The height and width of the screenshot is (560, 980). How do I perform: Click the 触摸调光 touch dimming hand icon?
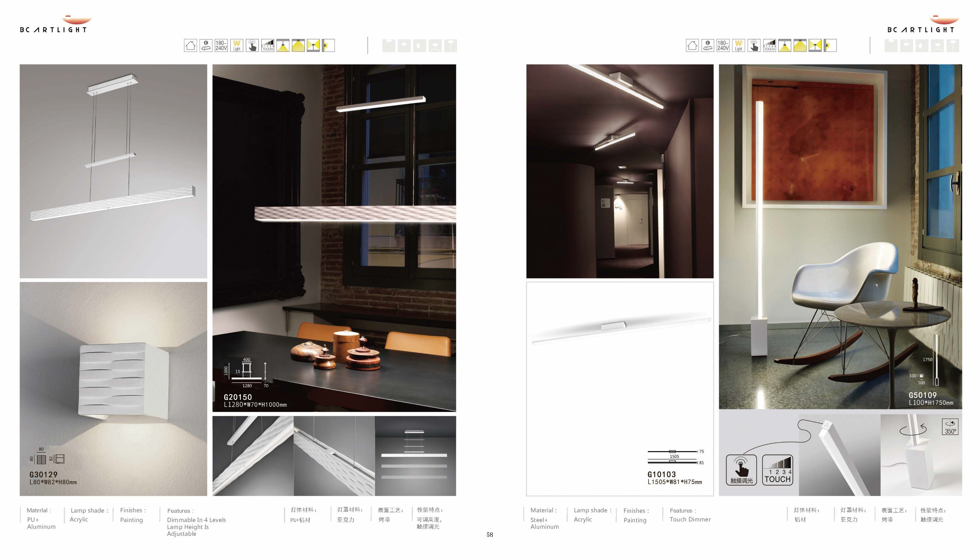tap(741, 470)
